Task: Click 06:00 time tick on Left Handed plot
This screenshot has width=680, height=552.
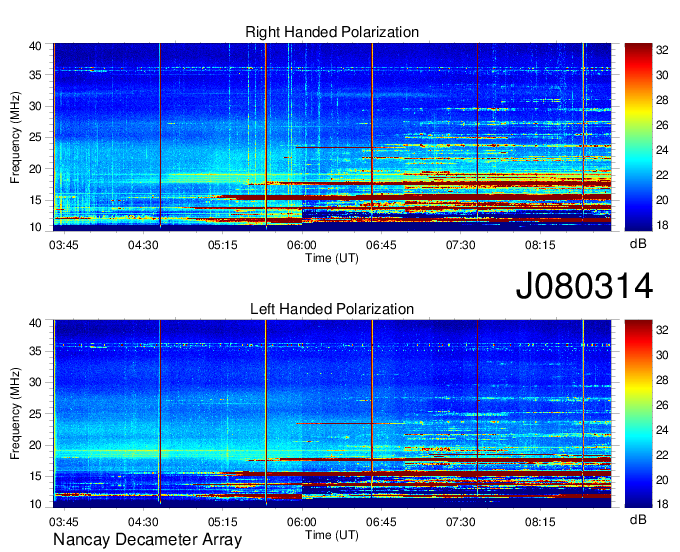Action: [302, 522]
